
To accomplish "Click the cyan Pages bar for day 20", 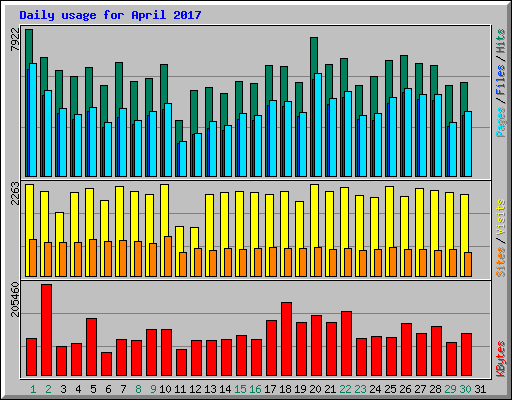I will pos(318,125).
